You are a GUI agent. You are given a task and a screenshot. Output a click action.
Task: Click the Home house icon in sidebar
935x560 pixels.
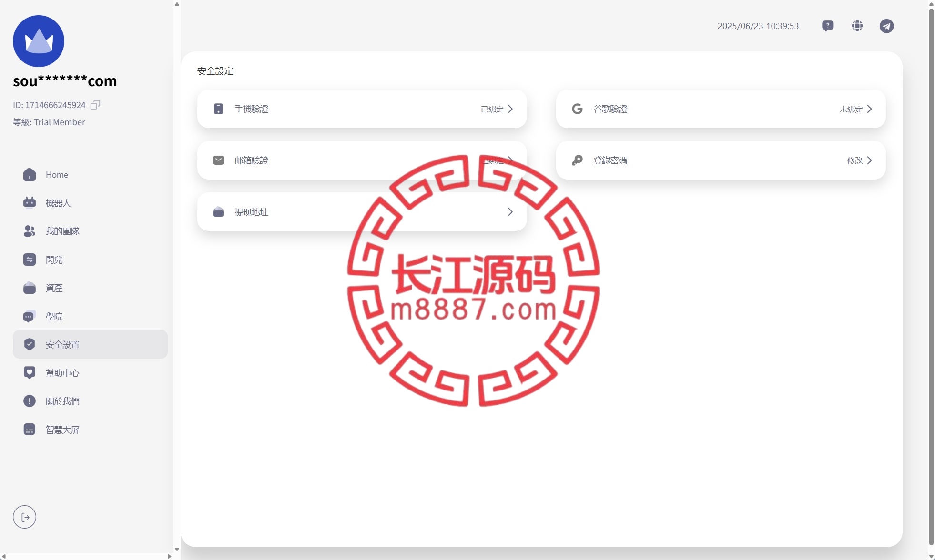pos(30,175)
